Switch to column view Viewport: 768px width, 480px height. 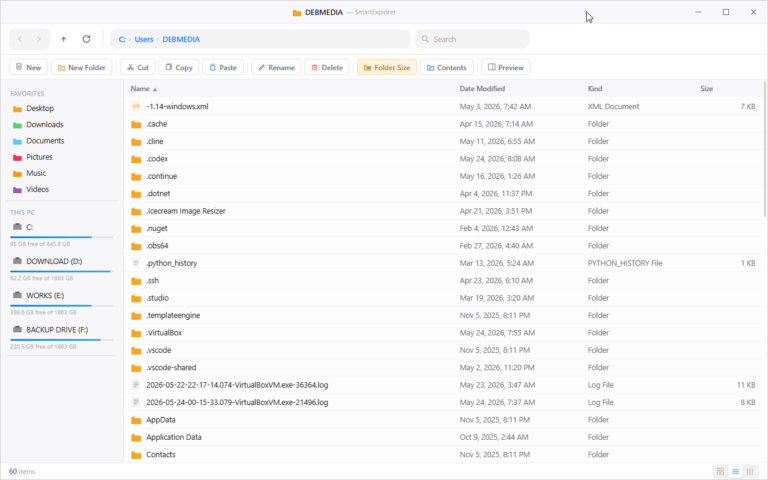tap(750, 471)
